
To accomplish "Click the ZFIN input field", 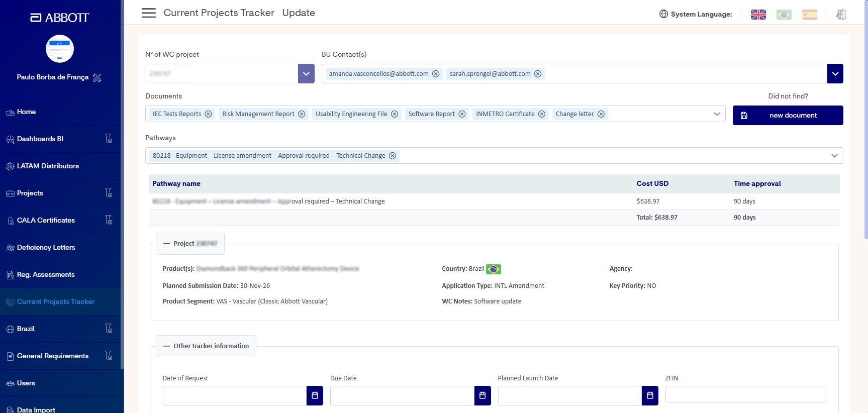I will pyautogui.click(x=745, y=394).
